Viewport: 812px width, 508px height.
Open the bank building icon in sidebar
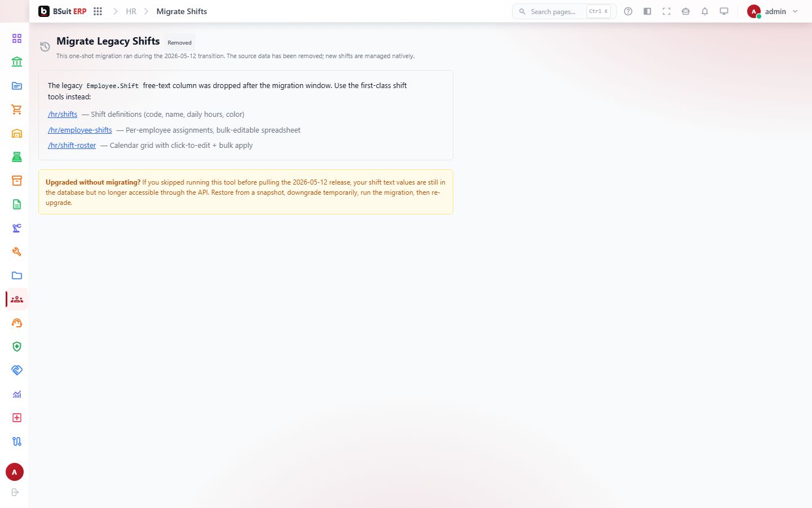coord(17,62)
